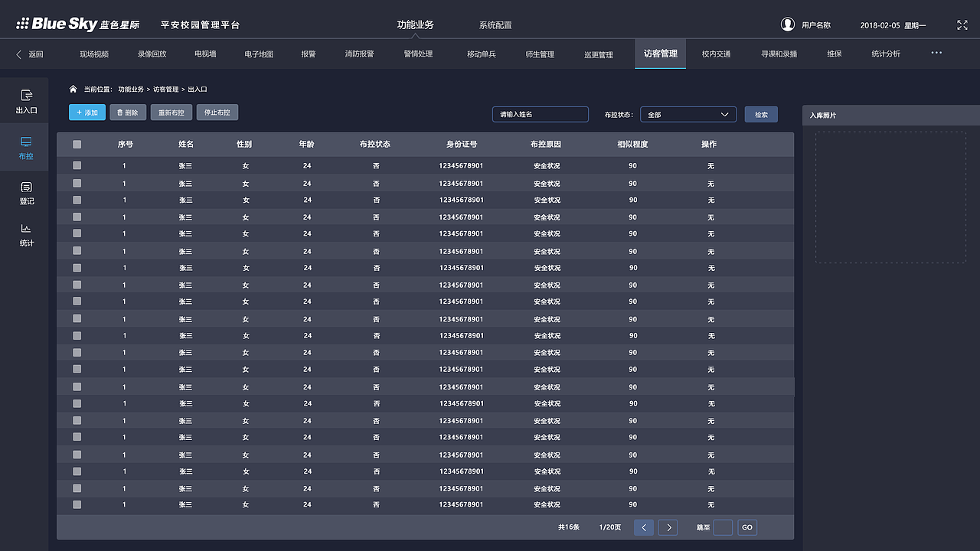Go to the next page arrow
This screenshot has height=551, width=980.
(668, 527)
